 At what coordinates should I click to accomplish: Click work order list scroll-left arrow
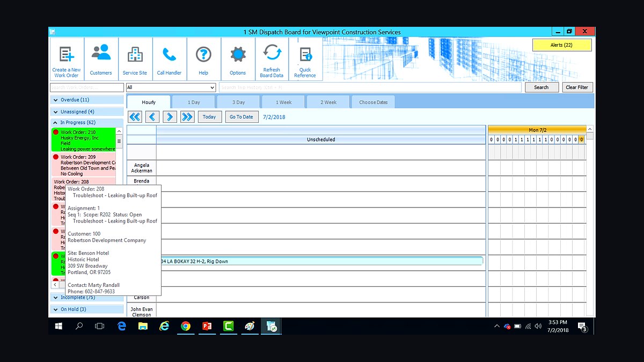pos(54,285)
